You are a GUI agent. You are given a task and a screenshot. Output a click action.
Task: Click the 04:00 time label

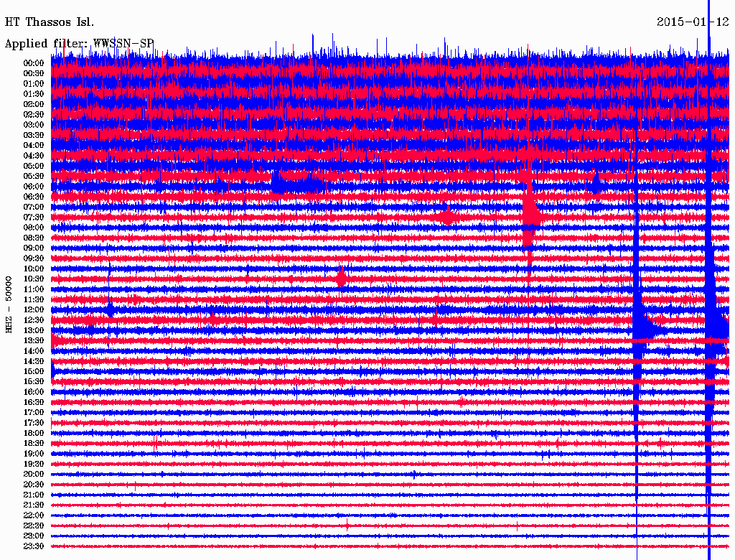34,146
